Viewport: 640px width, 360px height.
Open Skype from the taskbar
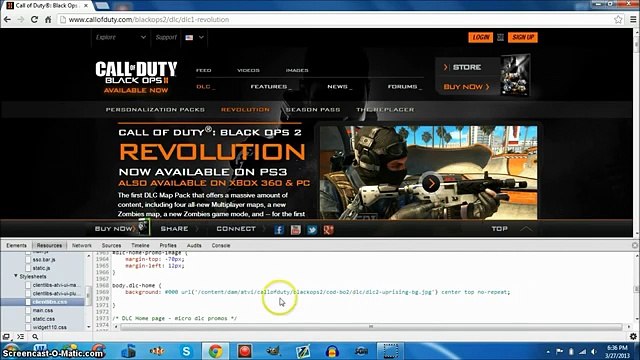click(x=186, y=351)
